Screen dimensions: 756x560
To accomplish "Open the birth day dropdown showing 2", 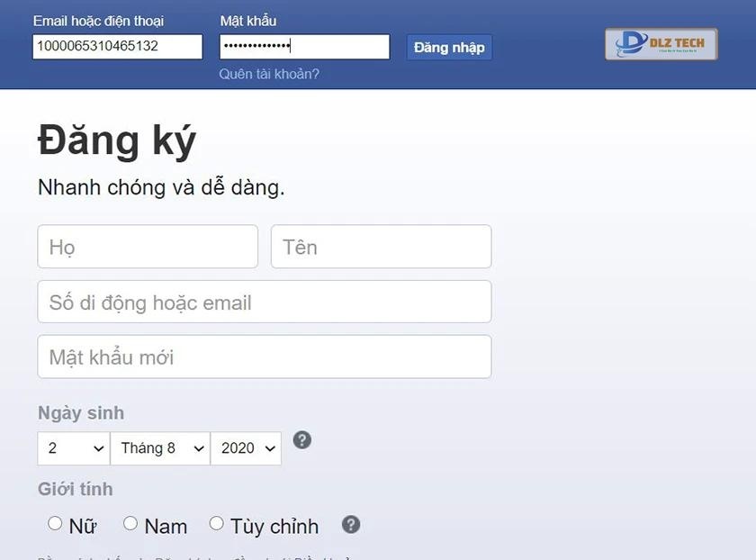I will [x=73, y=447].
